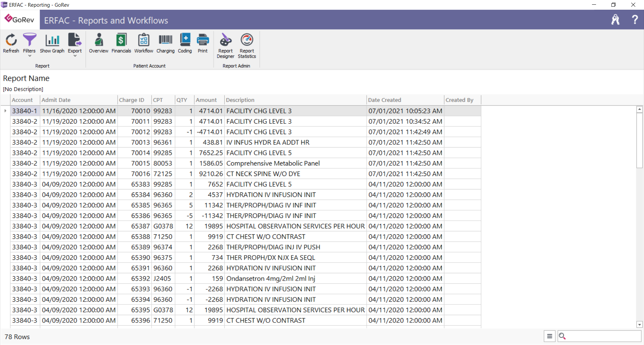
Task: Select amount cell 4537
Action: pos(210,195)
